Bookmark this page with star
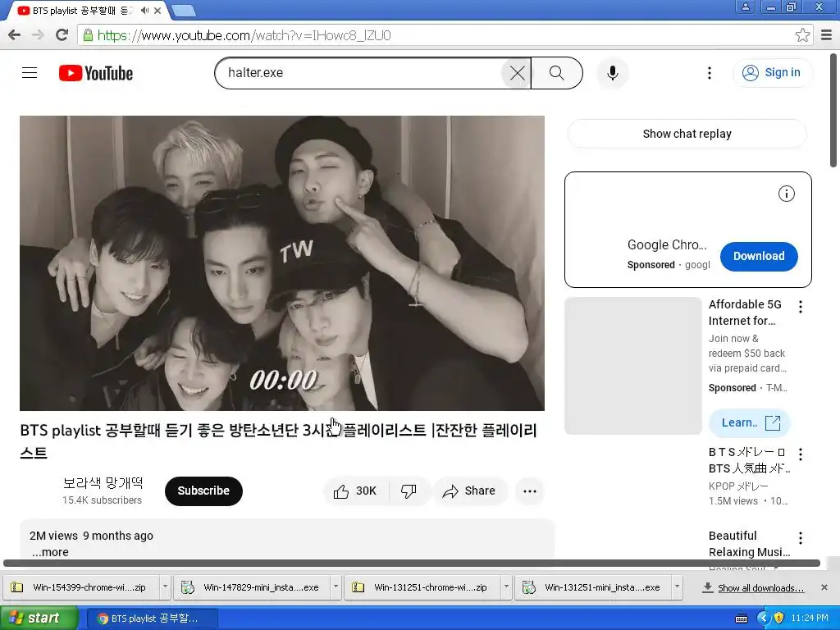 [x=802, y=35]
